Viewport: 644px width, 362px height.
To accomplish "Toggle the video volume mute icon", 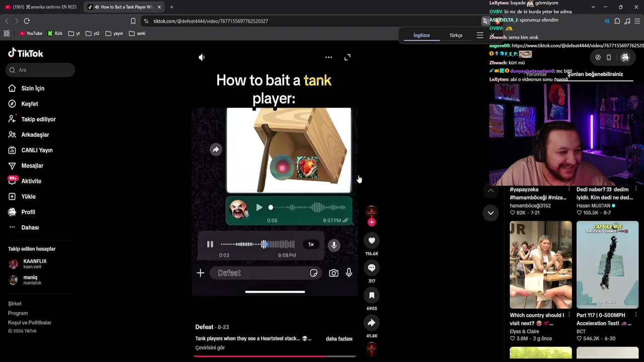I will pyautogui.click(x=201, y=57).
